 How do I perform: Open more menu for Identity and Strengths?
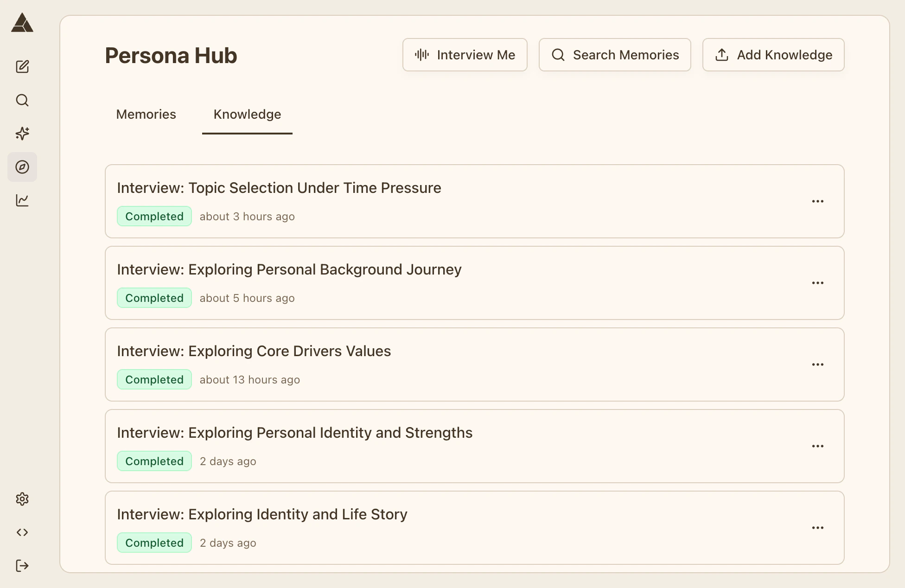coord(817,446)
